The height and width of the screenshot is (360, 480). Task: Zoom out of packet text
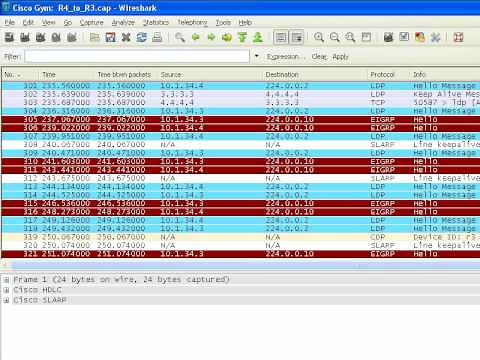[335, 37]
